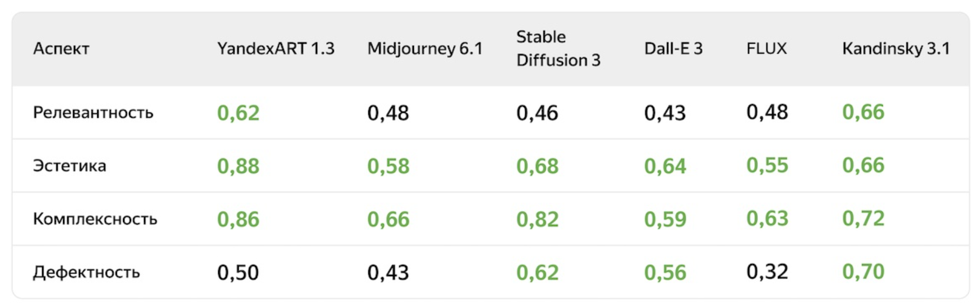Select FLUX's Дефектность value 0,32
This screenshot has width=980, height=307.
[767, 271]
